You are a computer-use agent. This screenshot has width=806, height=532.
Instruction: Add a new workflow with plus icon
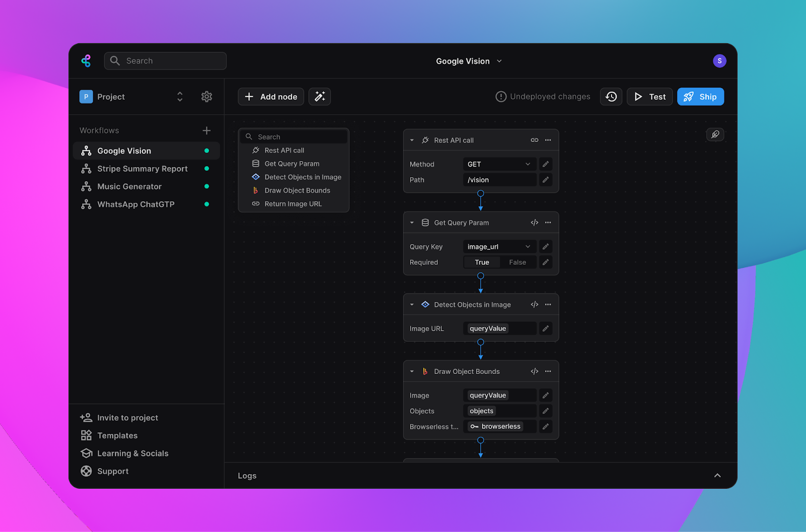click(x=207, y=130)
